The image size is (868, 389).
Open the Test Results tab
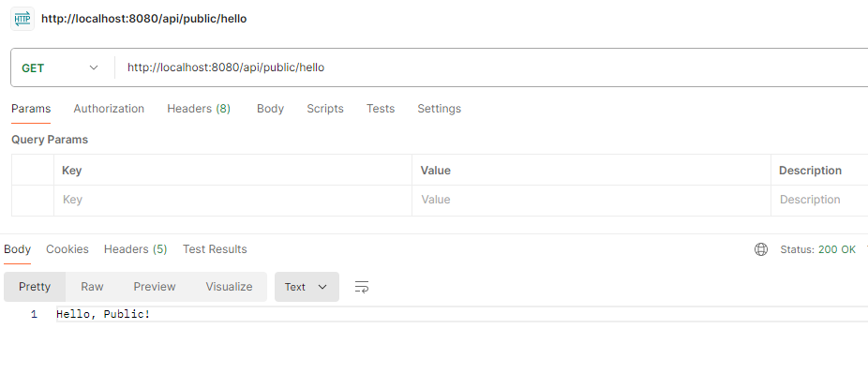215,249
